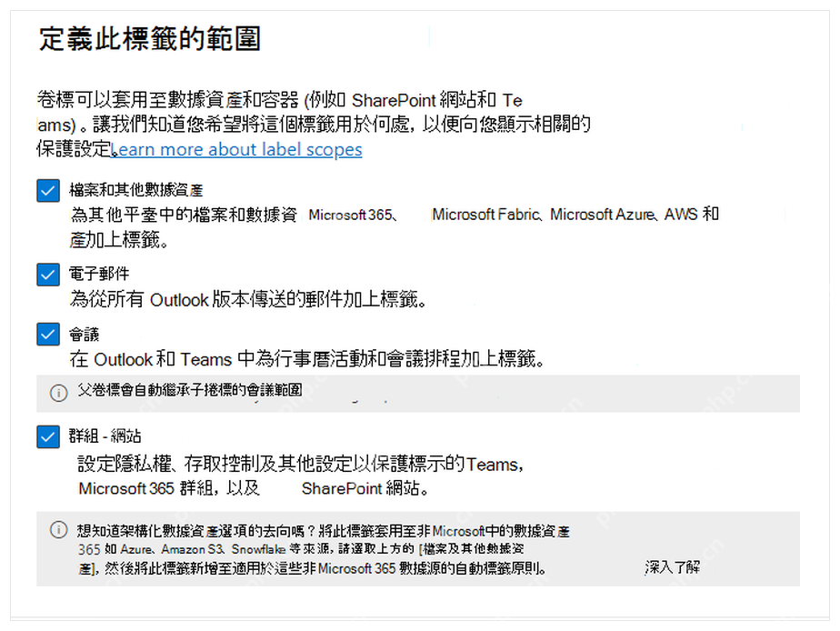This screenshot has height=631, width=840.
Task: Click info icon beside 想知道架構化數據資產 note
Action: click(58, 530)
